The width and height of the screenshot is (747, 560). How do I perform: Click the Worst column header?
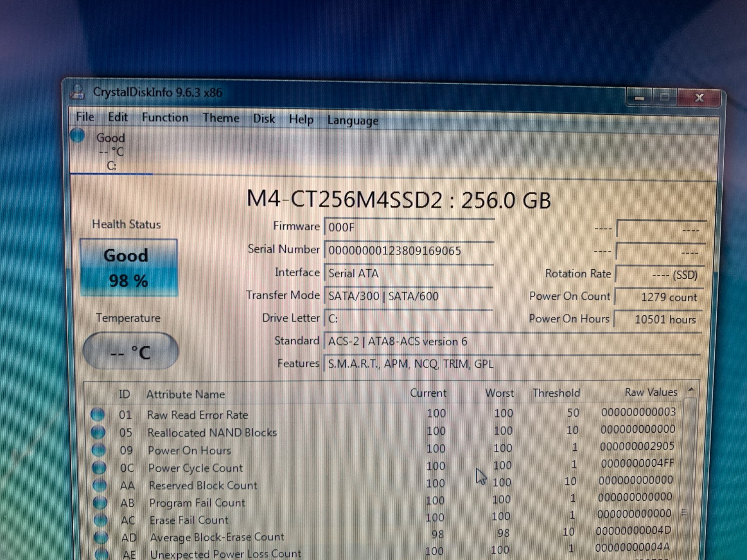499,393
